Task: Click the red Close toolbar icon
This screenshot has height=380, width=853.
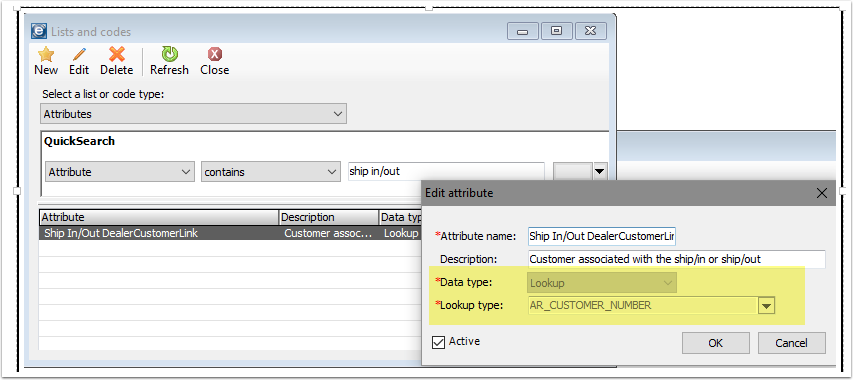Action: coord(215,54)
